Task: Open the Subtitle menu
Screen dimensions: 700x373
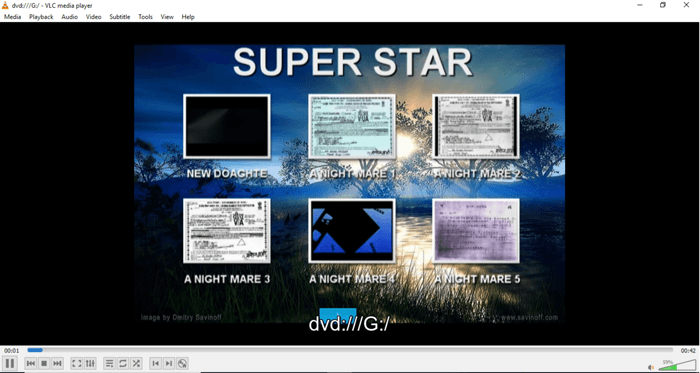Action: 120,17
